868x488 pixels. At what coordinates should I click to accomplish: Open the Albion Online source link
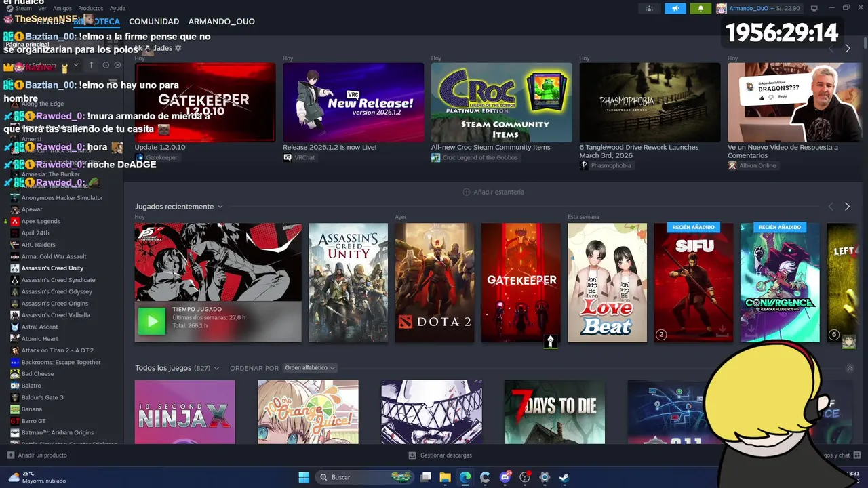pyautogui.click(x=752, y=165)
